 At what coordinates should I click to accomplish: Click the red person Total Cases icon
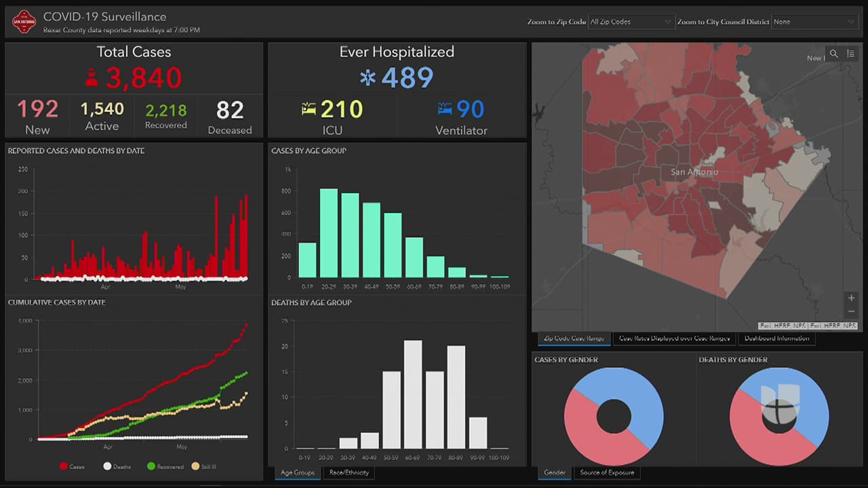(92, 78)
